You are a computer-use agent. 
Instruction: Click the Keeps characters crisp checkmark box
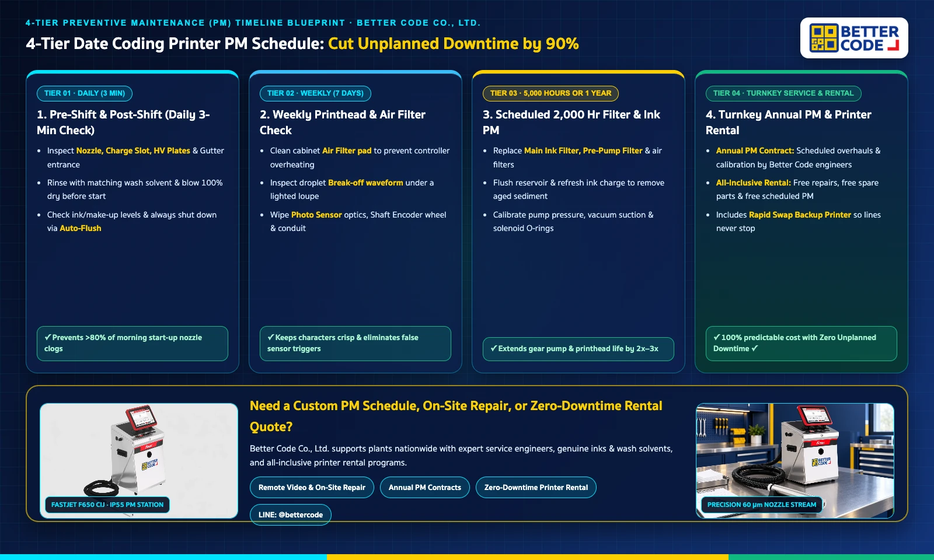(356, 344)
